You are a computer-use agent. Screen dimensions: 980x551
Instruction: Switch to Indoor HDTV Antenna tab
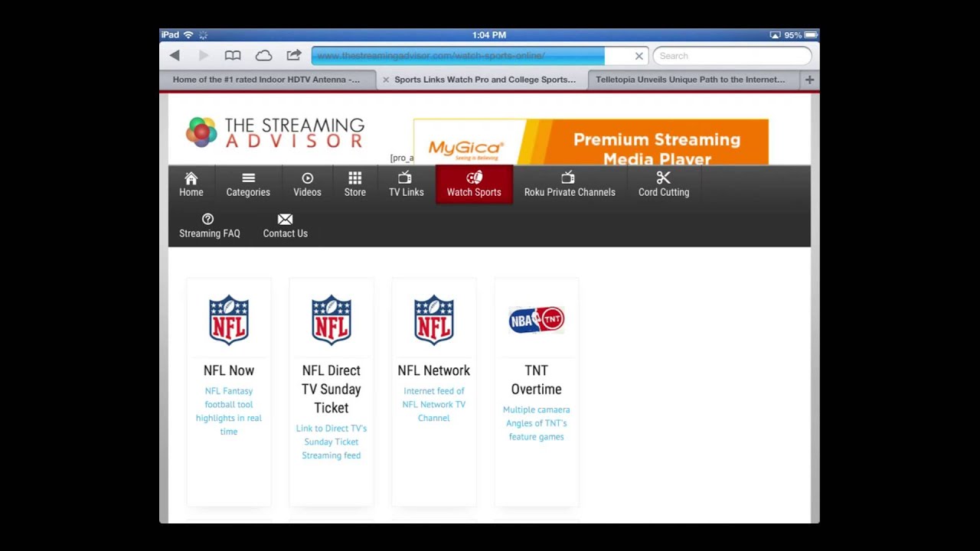coord(266,80)
